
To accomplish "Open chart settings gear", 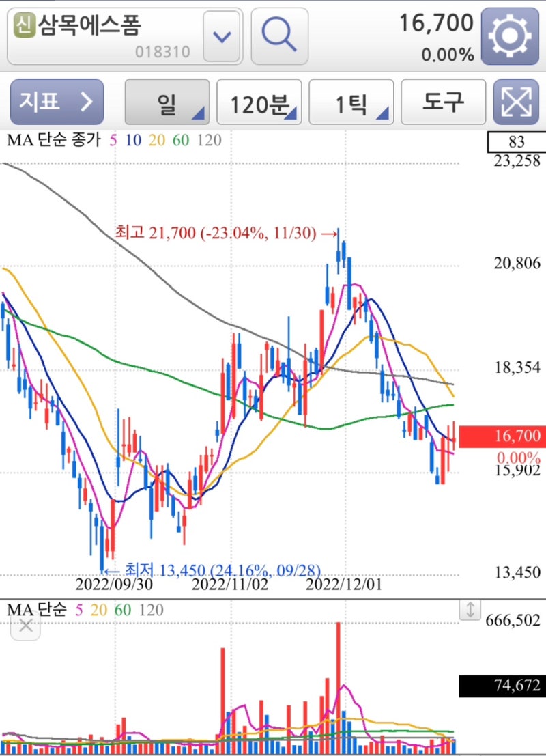I will pos(510,36).
